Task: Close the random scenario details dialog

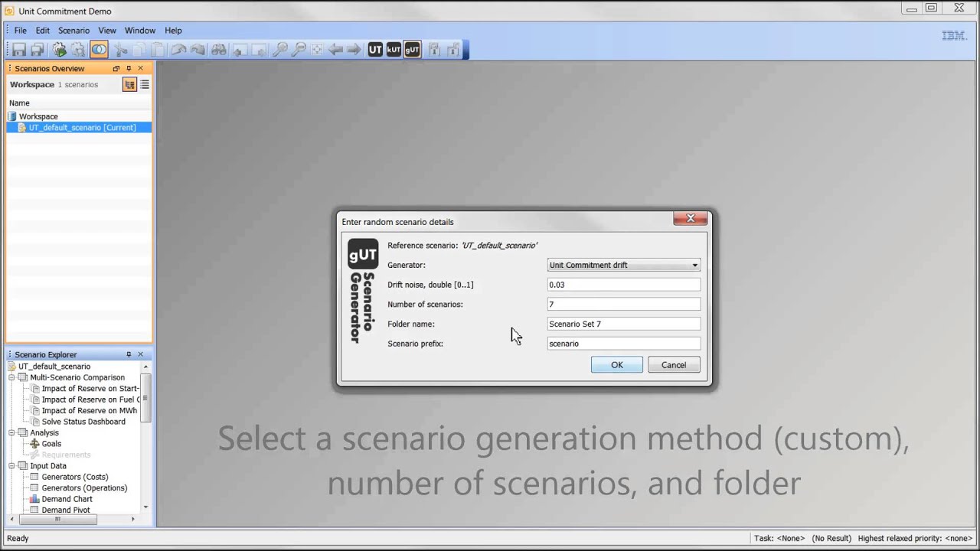Action: pyautogui.click(x=690, y=218)
